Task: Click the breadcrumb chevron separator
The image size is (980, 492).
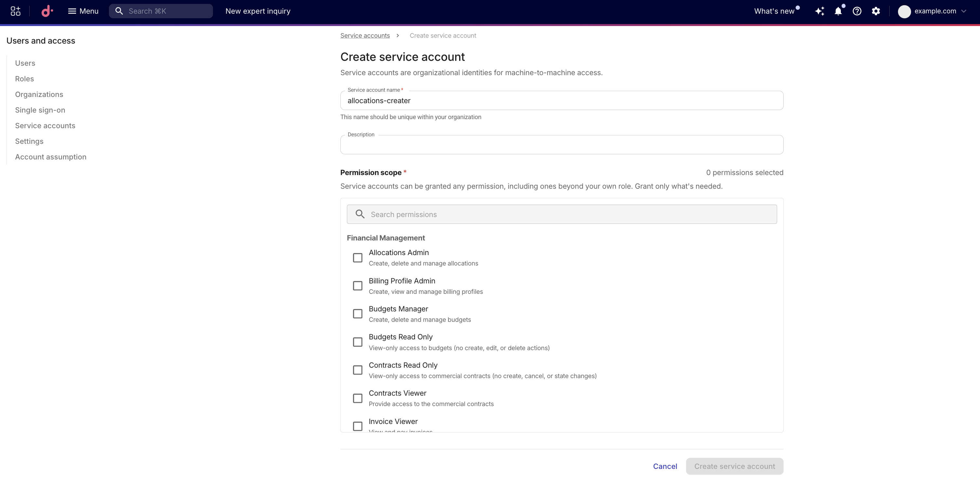Action: pyautogui.click(x=398, y=35)
